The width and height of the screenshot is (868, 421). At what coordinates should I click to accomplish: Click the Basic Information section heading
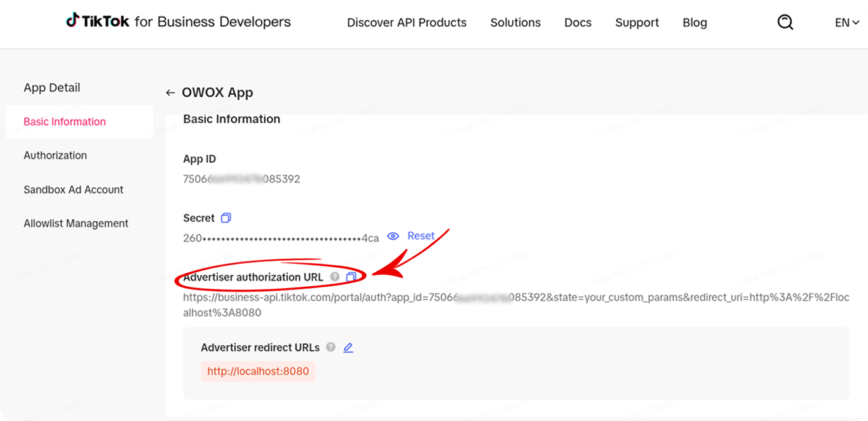(231, 119)
